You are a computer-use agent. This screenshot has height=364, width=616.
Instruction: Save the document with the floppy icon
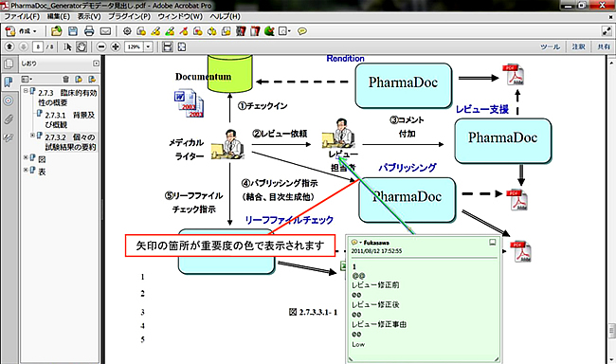[73, 31]
